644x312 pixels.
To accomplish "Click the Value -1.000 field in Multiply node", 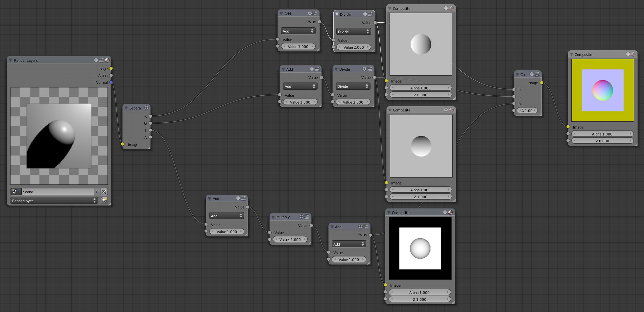I will click(290, 240).
